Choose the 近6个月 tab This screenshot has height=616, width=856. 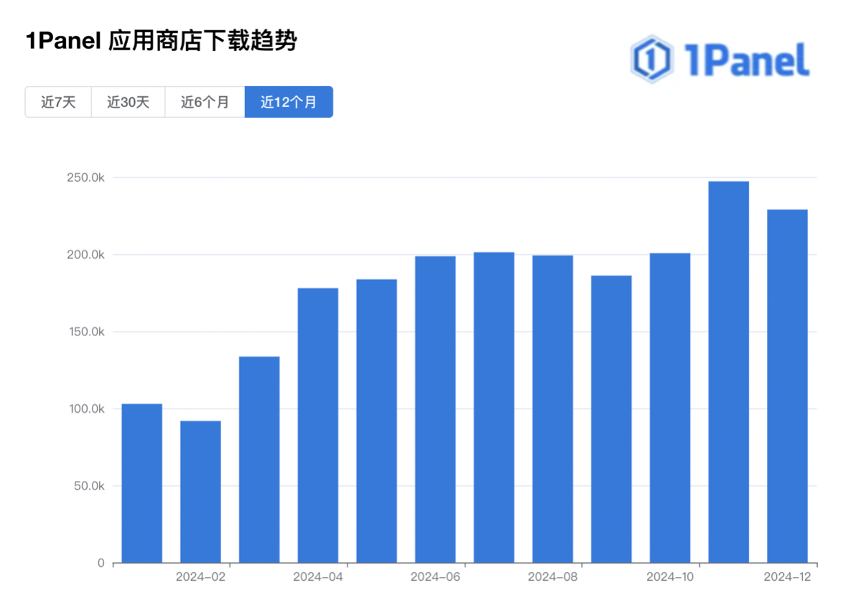(205, 102)
